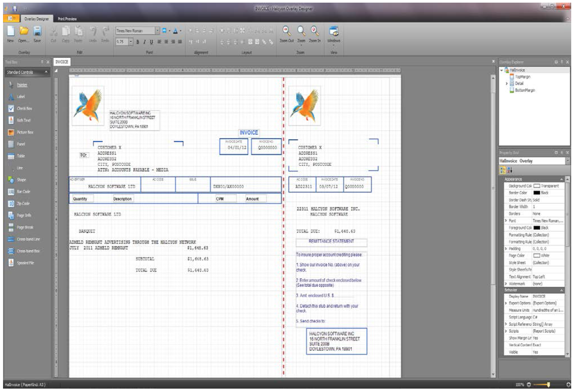
Task: Collapse the HalInvoice tree node
Action: 502,70
